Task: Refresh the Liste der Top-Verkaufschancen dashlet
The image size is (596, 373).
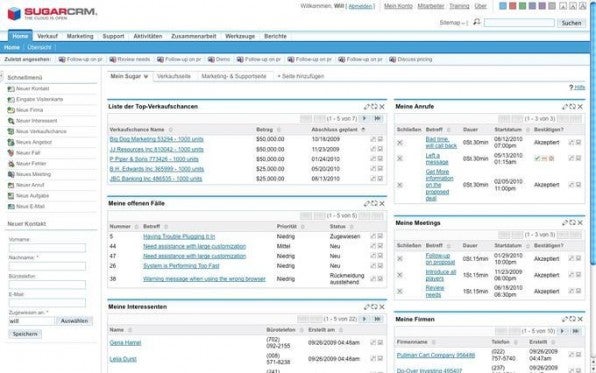Action: tap(374, 107)
